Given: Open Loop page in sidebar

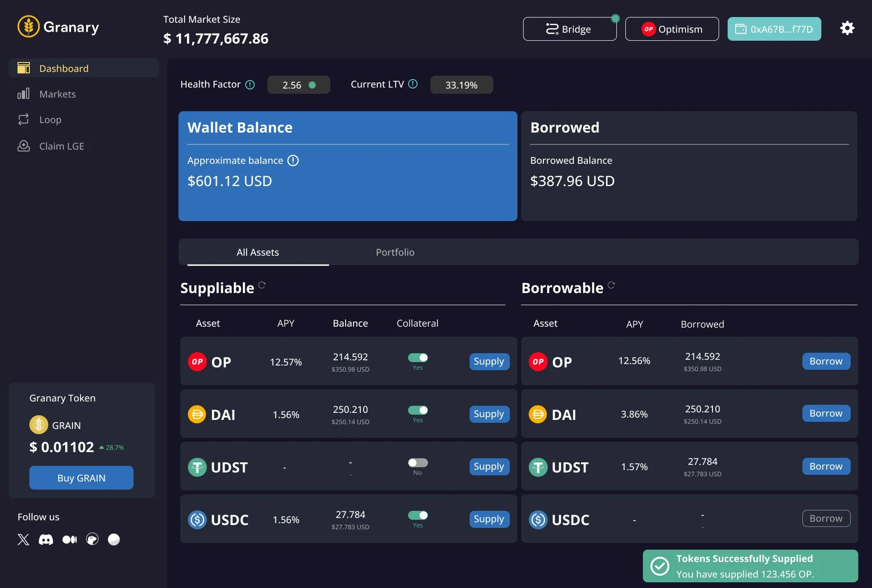Looking at the screenshot, I should [x=50, y=119].
